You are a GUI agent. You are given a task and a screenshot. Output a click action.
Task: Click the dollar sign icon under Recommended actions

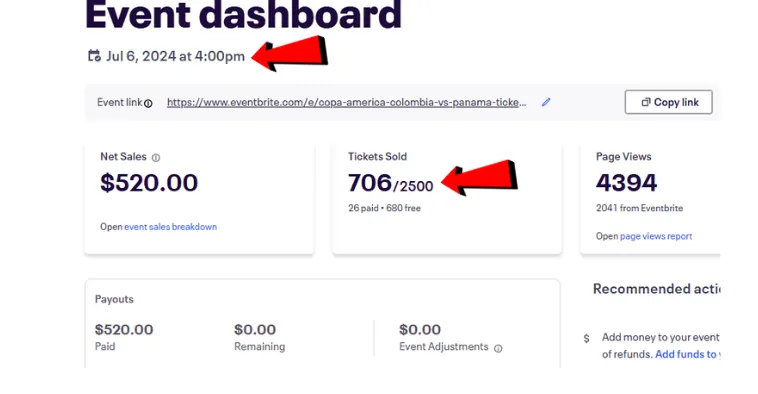pos(586,338)
